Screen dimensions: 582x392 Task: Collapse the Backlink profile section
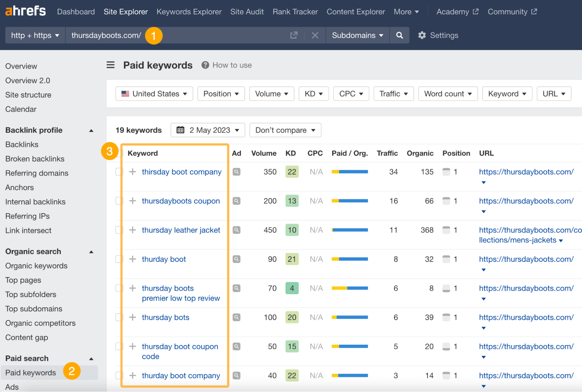(91, 130)
